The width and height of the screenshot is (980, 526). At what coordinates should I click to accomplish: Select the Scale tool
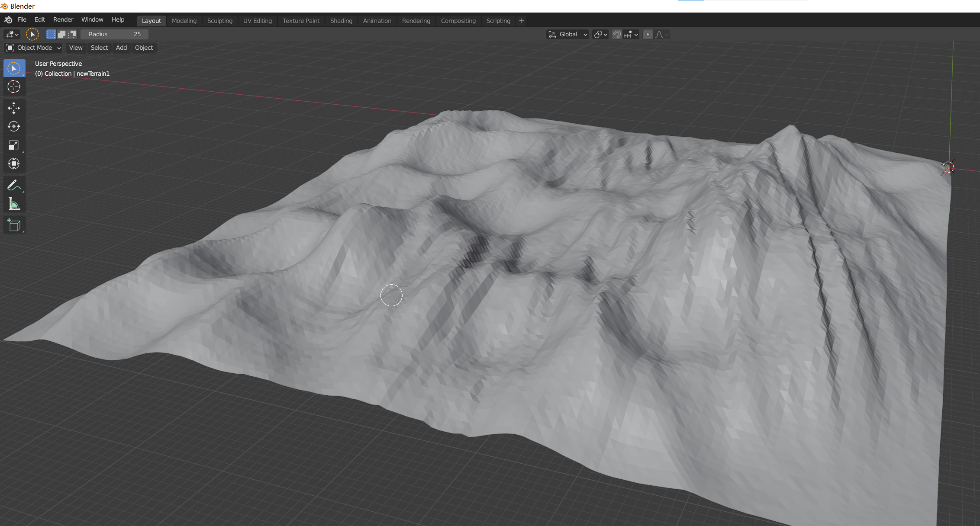(14, 145)
